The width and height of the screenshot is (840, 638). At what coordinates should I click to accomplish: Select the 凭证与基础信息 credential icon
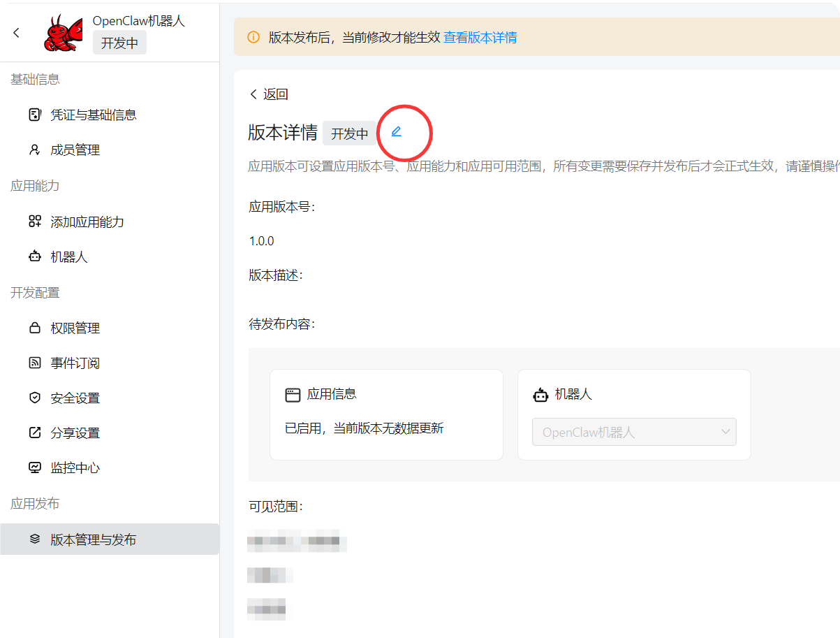pyautogui.click(x=35, y=115)
